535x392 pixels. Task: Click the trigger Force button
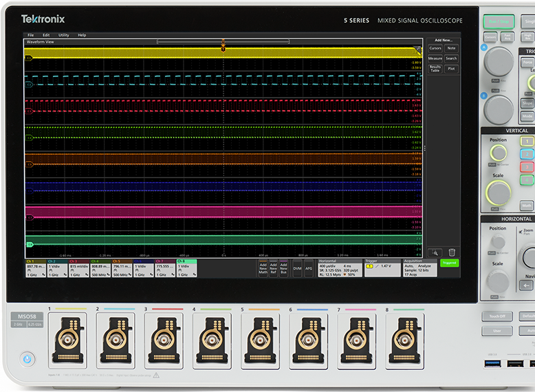[x=527, y=63]
